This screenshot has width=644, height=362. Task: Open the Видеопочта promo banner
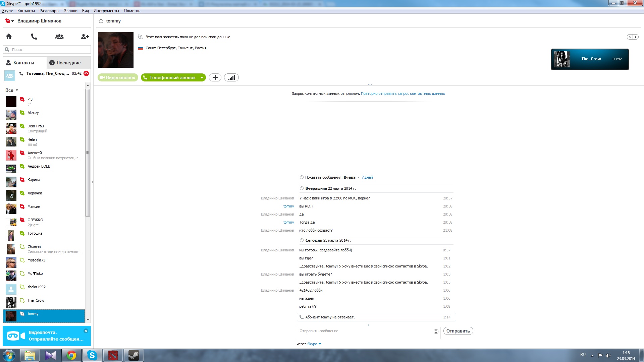pyautogui.click(x=47, y=336)
